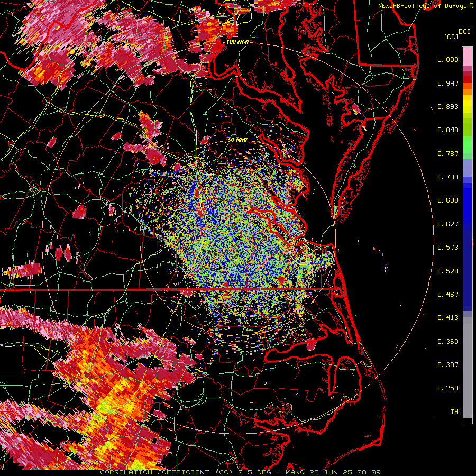Click the radar site center point
Viewport: 476px width, 476px height.
tap(237, 239)
